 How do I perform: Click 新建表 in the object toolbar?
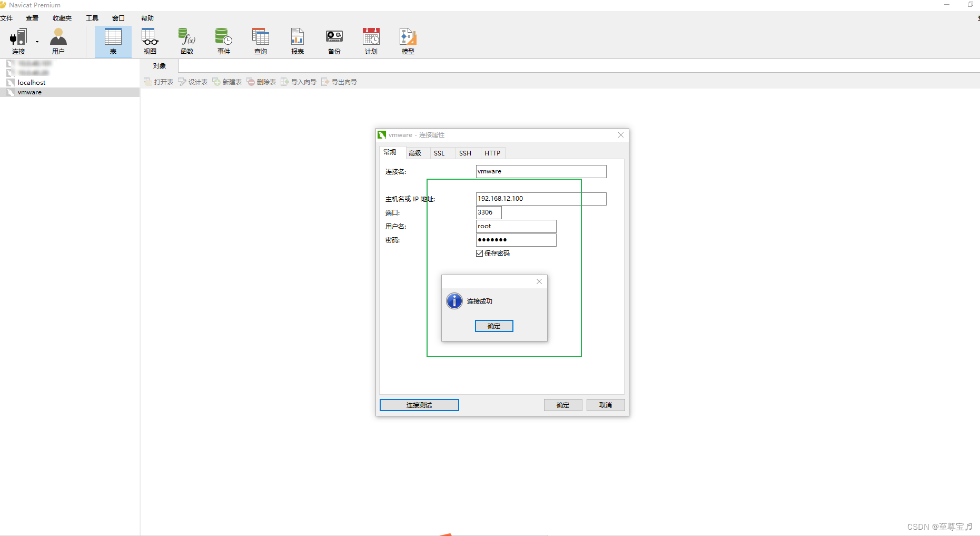[227, 82]
